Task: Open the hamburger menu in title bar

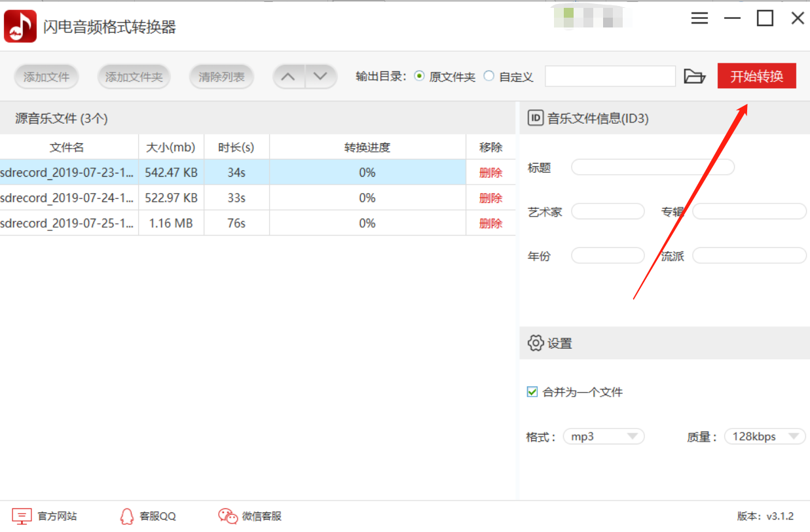Action: point(699,18)
